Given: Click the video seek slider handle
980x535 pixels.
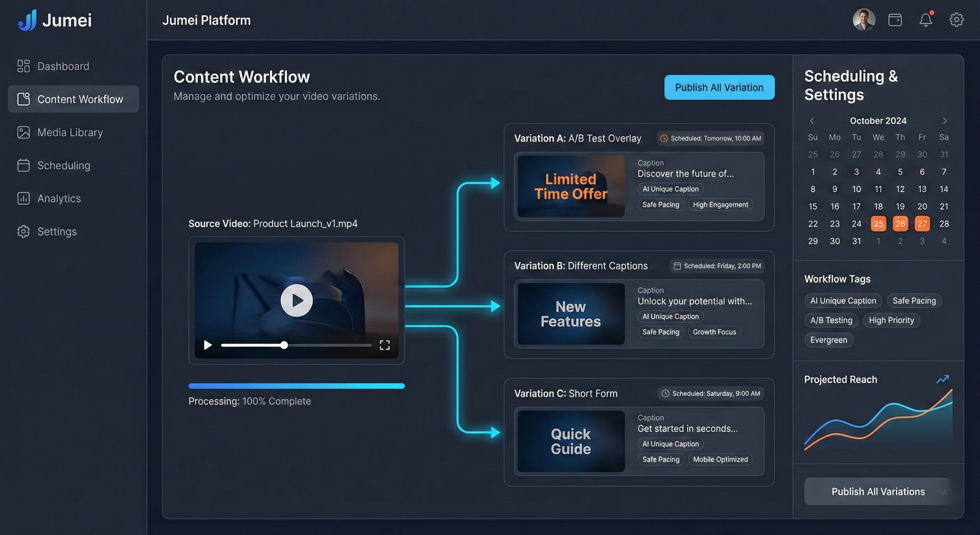Looking at the screenshot, I should tap(284, 346).
